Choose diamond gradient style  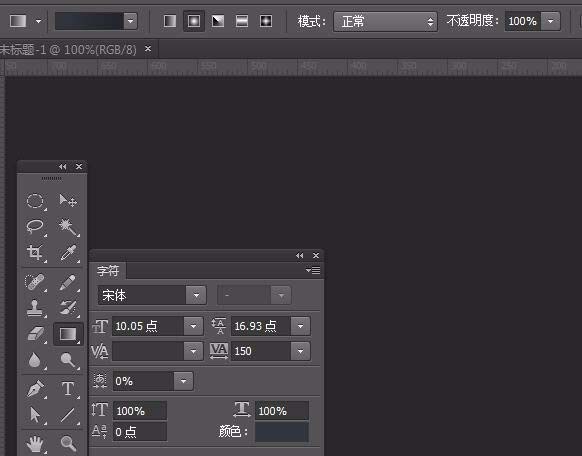[266, 21]
